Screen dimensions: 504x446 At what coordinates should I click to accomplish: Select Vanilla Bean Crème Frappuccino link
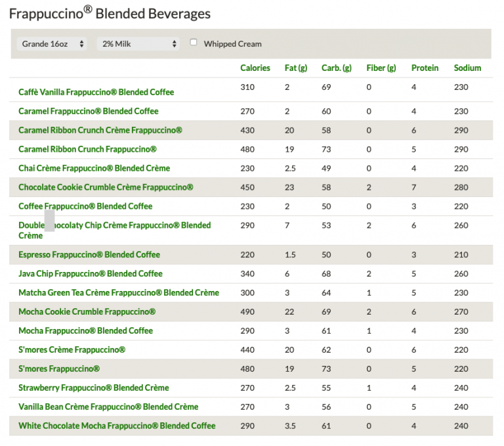tap(108, 407)
